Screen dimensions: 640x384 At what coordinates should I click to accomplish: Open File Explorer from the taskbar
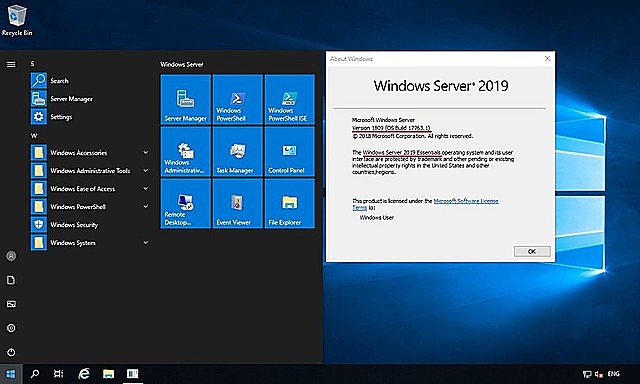(x=108, y=374)
